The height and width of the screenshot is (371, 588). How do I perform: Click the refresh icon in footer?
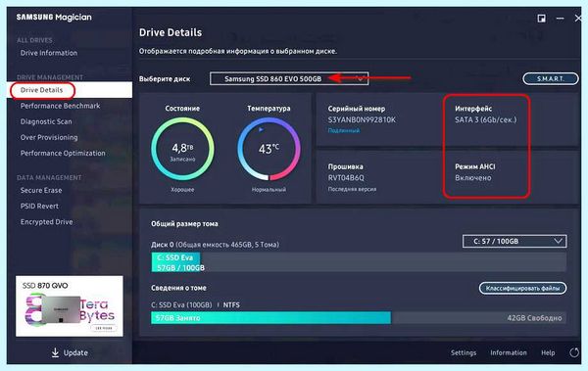coord(574,353)
